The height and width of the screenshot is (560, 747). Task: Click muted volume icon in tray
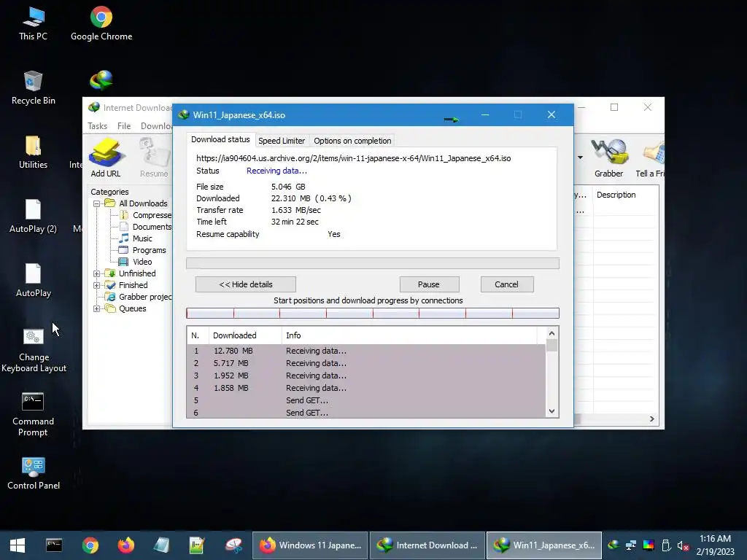(683, 545)
